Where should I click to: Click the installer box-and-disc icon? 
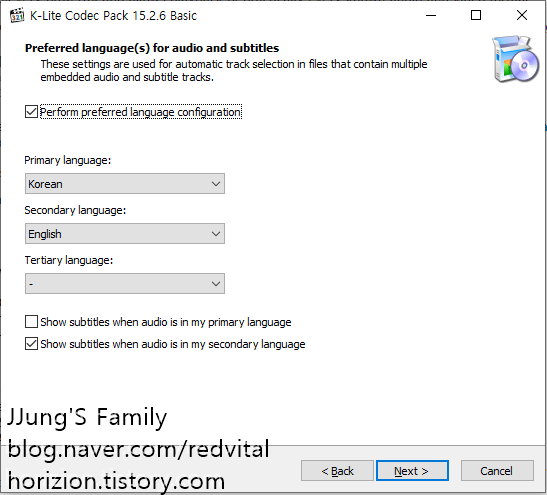[515, 59]
